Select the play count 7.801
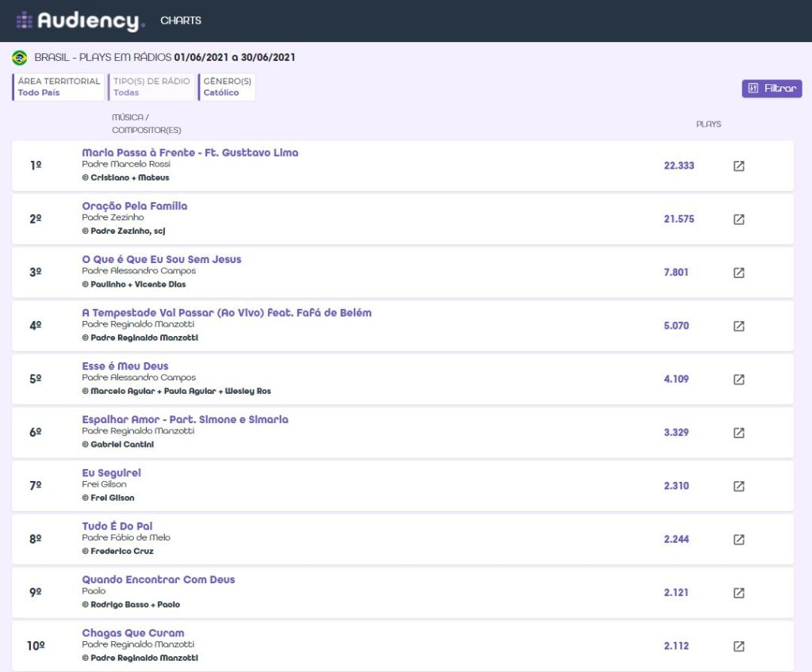Viewport: 812px width, 672px height. coord(676,273)
